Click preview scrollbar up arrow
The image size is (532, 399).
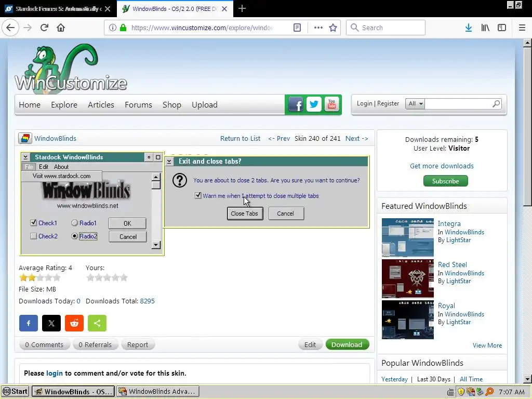[156, 177]
